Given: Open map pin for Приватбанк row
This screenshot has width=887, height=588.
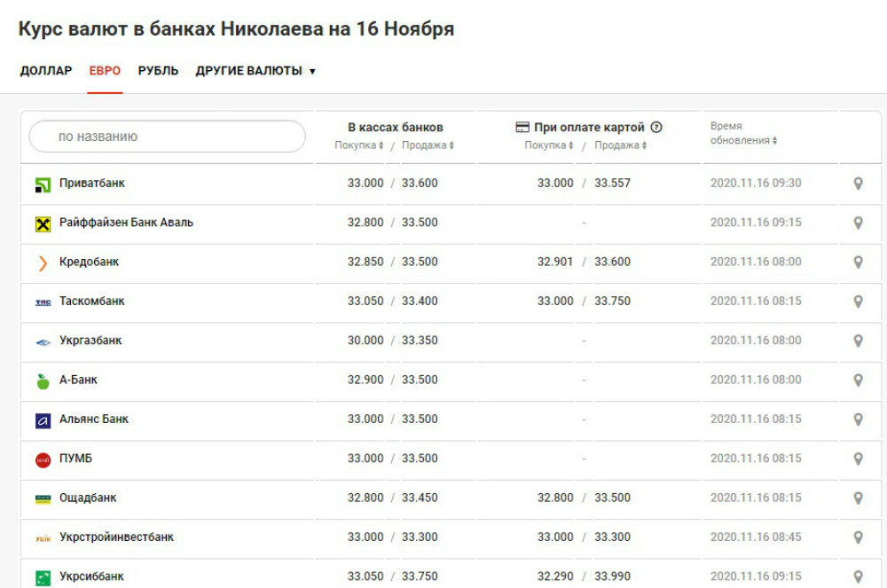Looking at the screenshot, I should (x=858, y=184).
